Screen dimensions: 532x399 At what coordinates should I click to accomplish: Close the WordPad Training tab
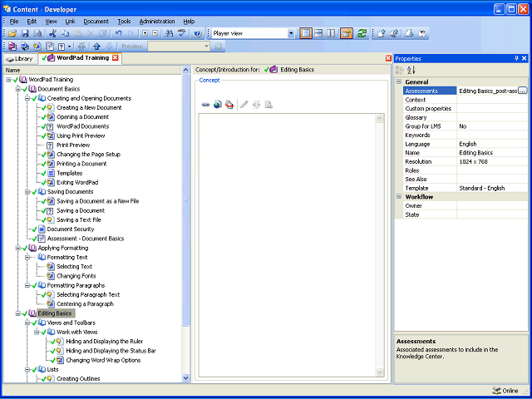pyautogui.click(x=115, y=57)
